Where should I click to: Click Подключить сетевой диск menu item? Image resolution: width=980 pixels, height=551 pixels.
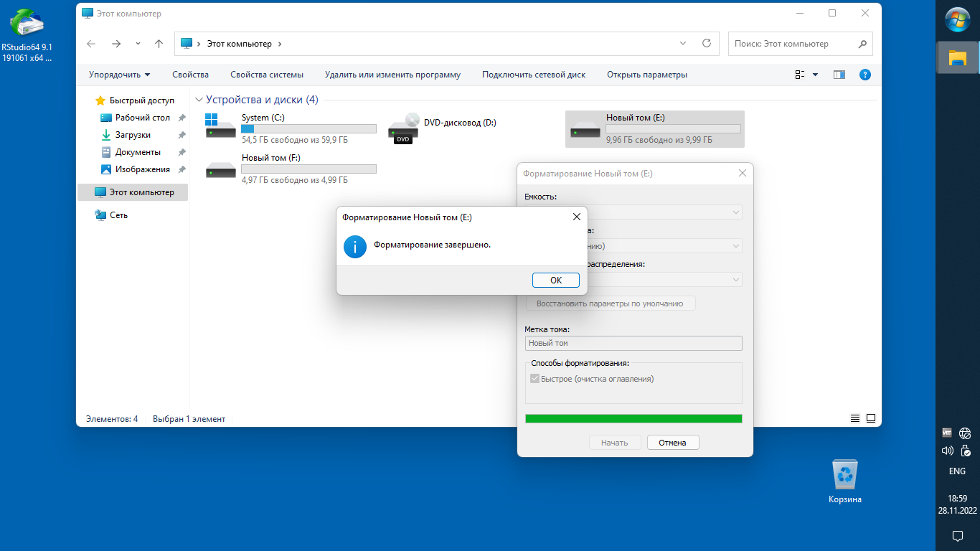pyautogui.click(x=533, y=75)
